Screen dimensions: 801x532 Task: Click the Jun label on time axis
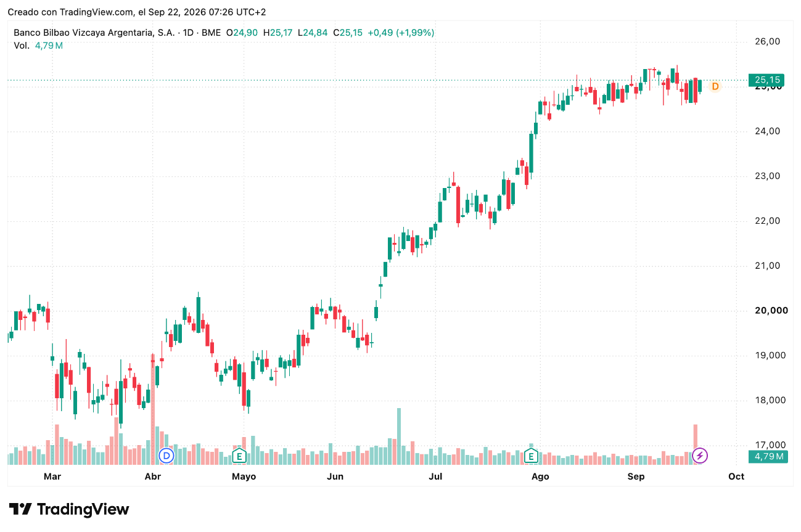pos(335,477)
